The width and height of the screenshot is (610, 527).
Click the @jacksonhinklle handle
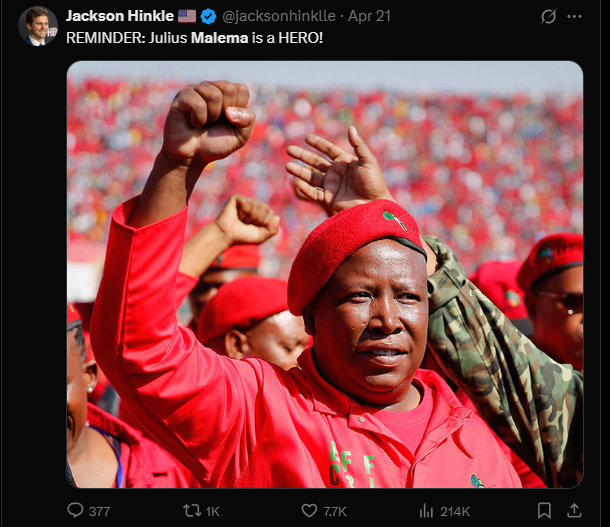point(279,16)
